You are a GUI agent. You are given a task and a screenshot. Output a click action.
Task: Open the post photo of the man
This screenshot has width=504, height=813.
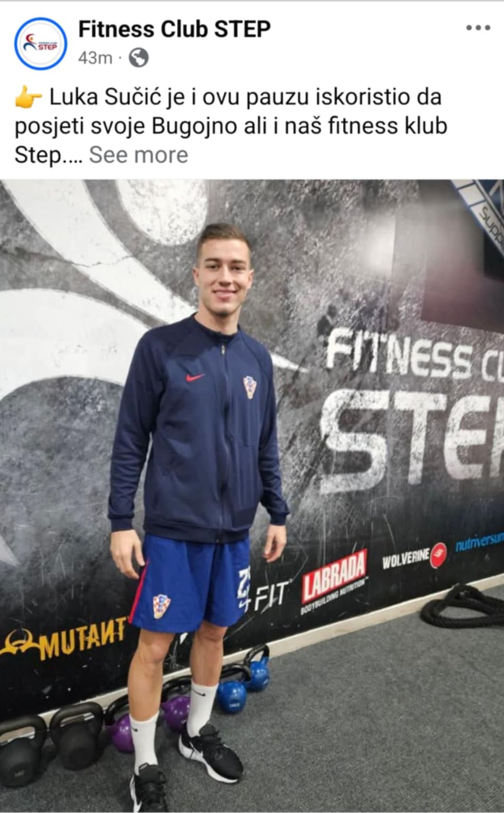click(252, 496)
